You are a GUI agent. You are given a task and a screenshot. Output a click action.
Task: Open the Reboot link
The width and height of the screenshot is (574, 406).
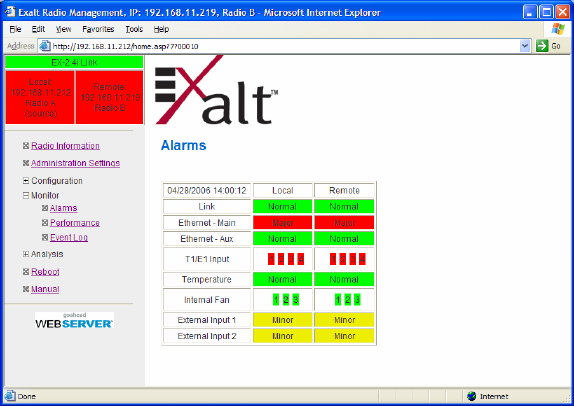[45, 272]
